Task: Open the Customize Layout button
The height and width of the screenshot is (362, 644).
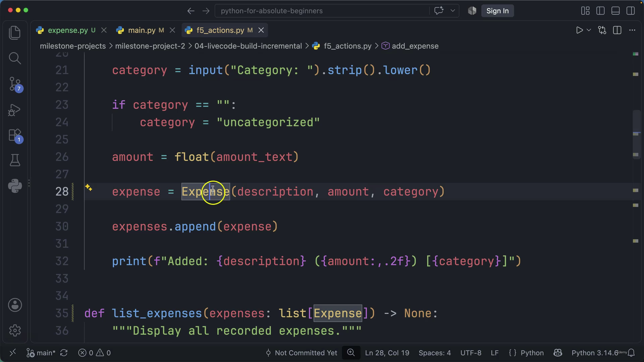Action: tap(585, 11)
